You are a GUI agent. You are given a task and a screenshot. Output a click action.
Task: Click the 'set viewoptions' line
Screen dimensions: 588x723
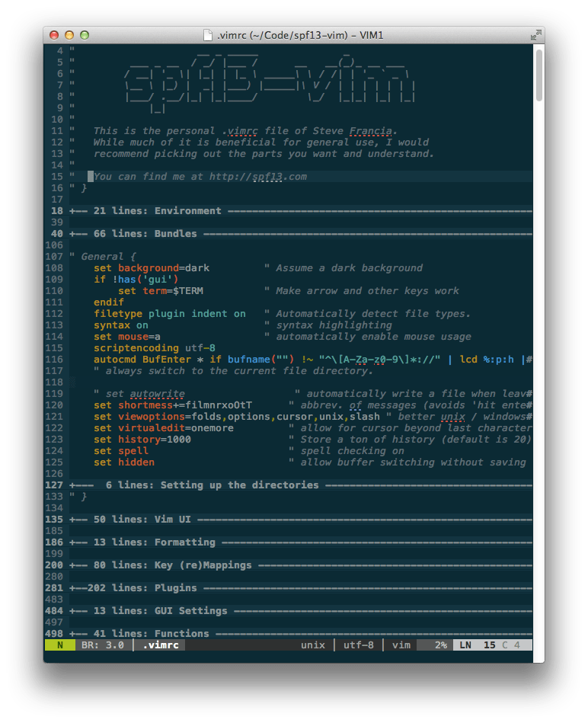[x=237, y=417]
